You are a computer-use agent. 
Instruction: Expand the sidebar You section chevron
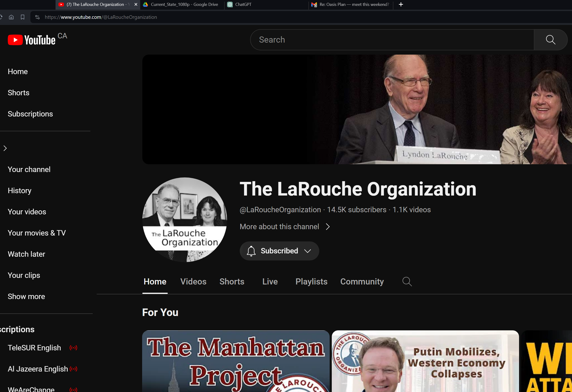(x=5, y=148)
